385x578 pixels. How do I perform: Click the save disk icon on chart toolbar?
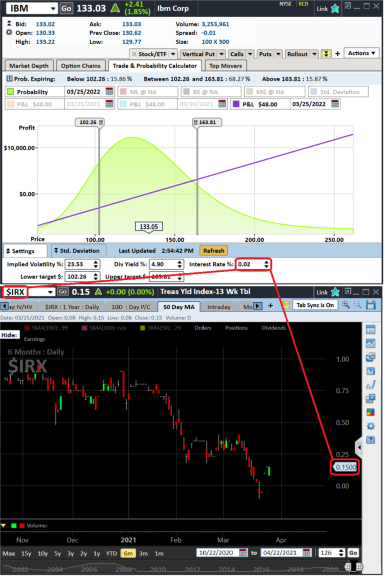[371, 304]
